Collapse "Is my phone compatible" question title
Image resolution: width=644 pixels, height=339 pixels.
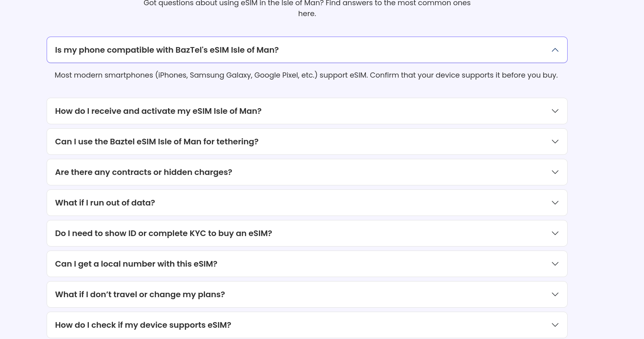point(166,50)
